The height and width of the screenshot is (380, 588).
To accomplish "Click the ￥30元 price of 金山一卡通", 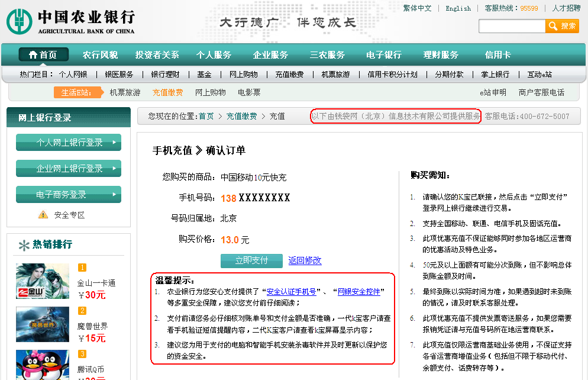I will (x=92, y=295).
